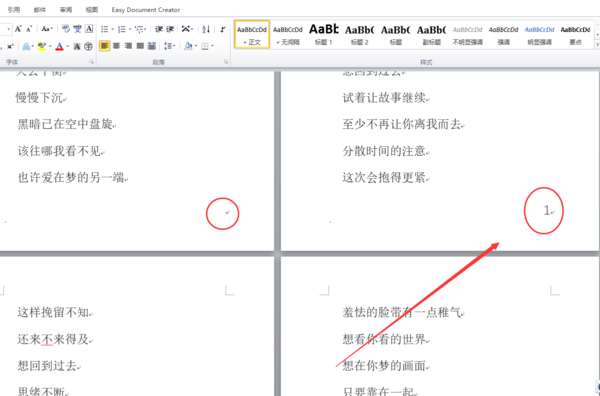Viewport: 600px width, 396px height.
Task: Apply the 标题 1 heading style
Action: coord(324,34)
